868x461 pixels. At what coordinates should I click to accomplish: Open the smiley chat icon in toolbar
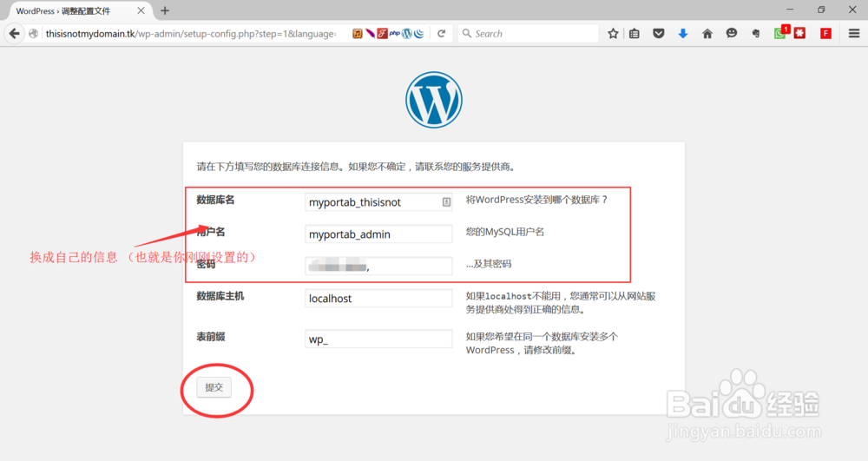(731, 33)
